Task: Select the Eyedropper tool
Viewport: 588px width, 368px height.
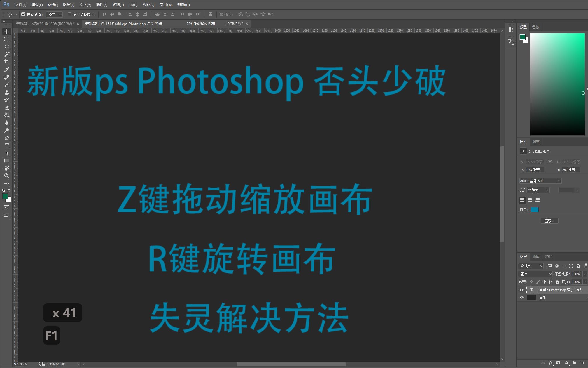Action: (7, 70)
